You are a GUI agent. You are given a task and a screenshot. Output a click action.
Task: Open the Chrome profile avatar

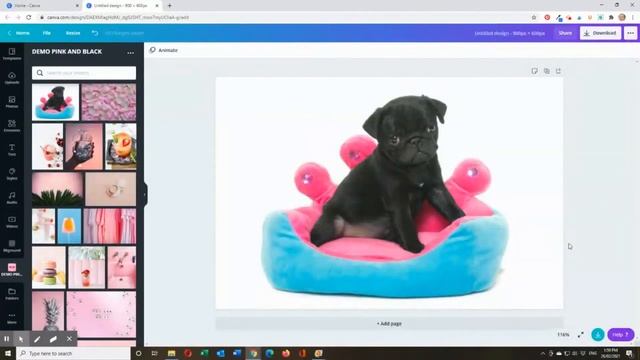click(622, 18)
